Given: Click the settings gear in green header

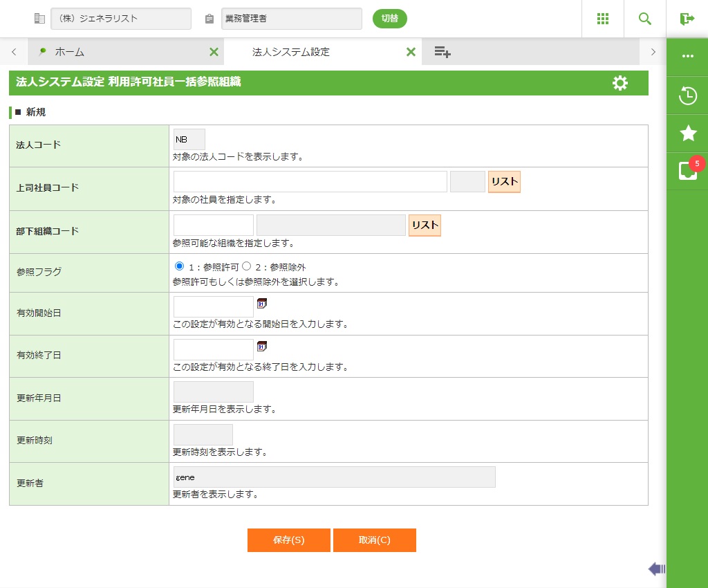Looking at the screenshot, I should (x=620, y=83).
